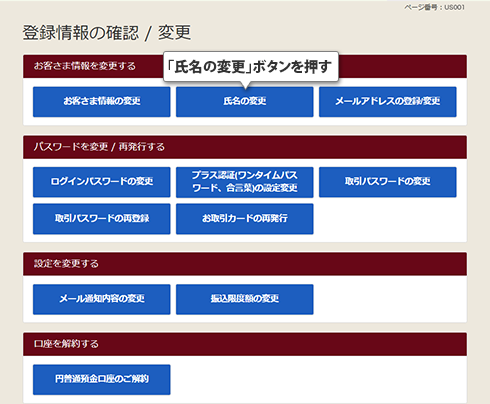490x404 pixels.
Task: Select お取引カードの再発行 button
Action: (x=245, y=219)
